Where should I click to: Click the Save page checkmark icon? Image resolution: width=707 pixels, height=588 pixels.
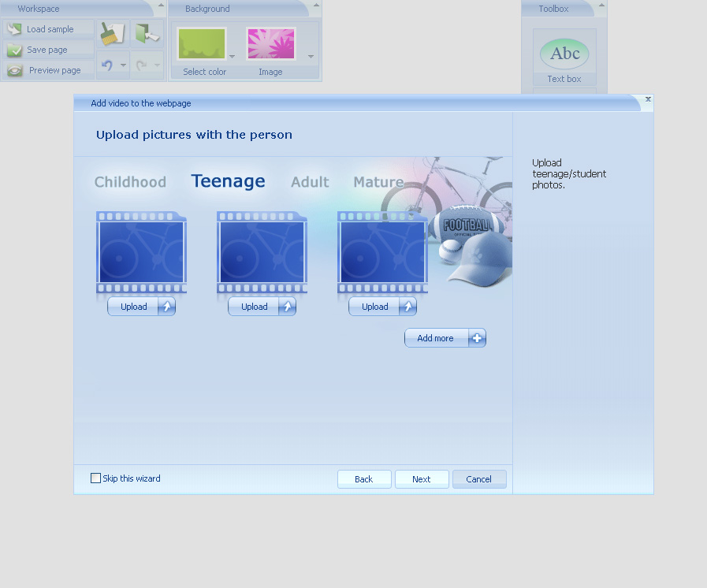14,50
